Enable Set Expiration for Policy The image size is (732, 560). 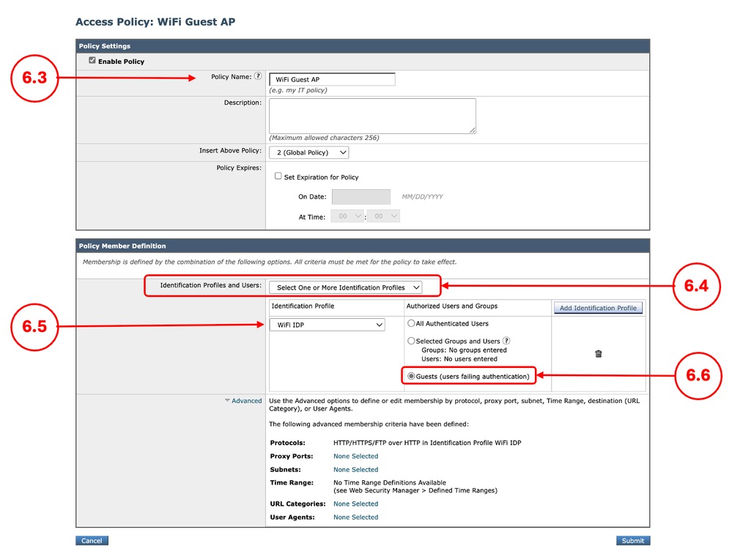coord(278,177)
